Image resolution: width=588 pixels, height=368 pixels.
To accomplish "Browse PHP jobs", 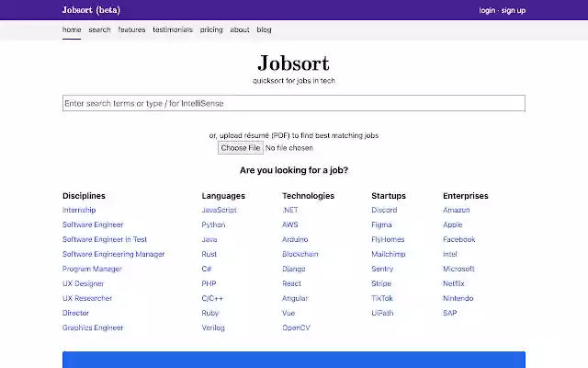I will point(209,283).
